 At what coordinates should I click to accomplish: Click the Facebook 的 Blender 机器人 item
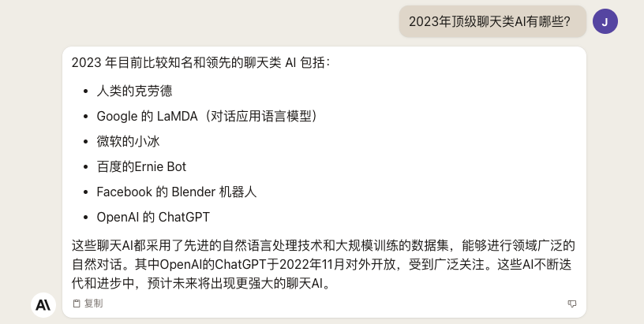[177, 192]
